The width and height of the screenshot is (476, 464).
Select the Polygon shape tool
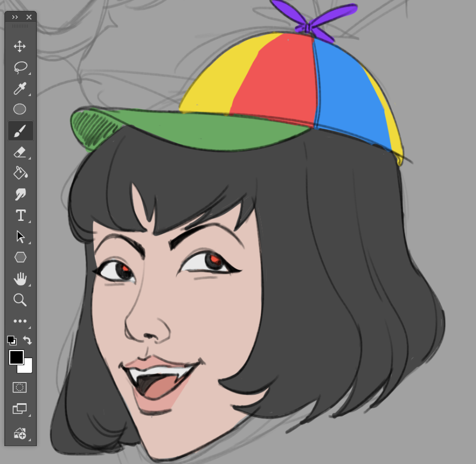(x=21, y=257)
